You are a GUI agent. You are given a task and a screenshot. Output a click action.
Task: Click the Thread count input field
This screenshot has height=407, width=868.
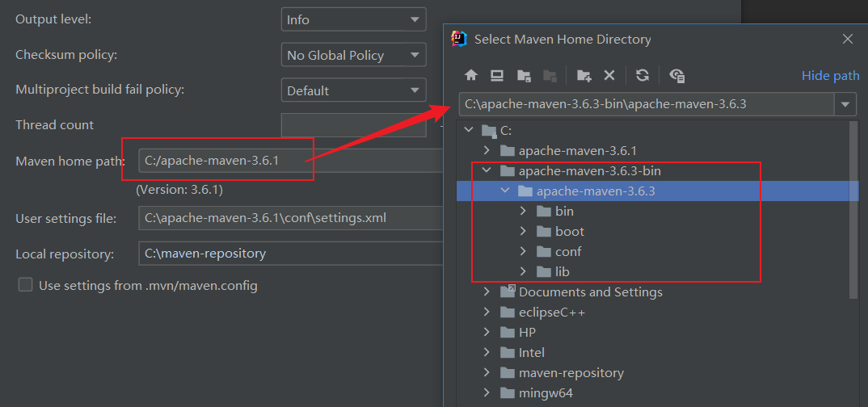[354, 125]
